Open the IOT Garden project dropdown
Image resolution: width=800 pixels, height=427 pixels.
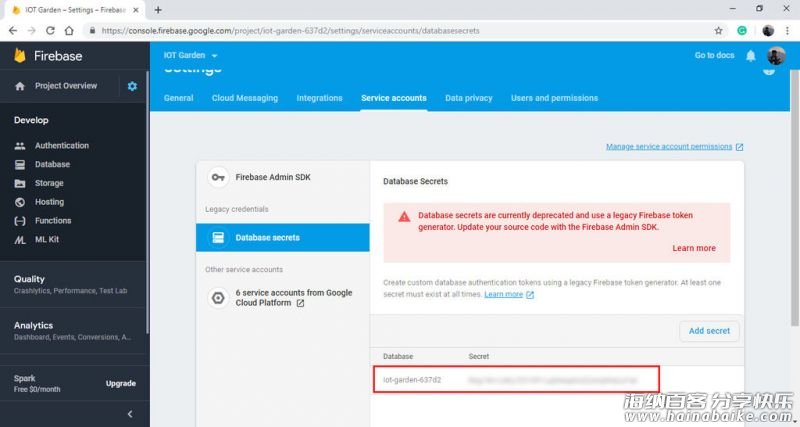(190, 55)
